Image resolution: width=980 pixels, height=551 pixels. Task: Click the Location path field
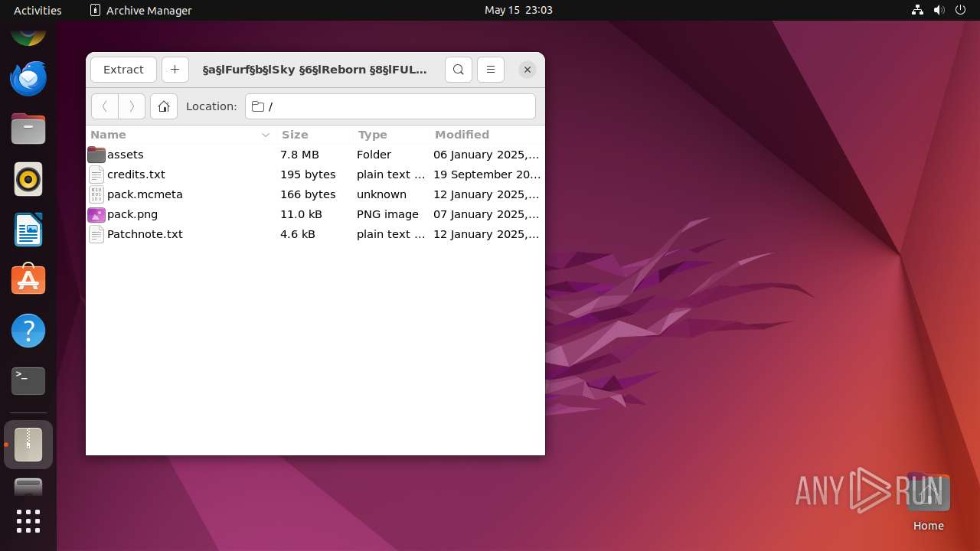(390, 106)
